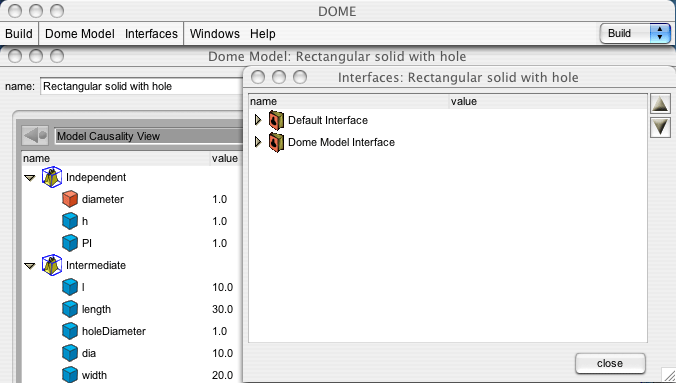Open the Dome Model menu
This screenshot has height=383, width=676.
80,34
